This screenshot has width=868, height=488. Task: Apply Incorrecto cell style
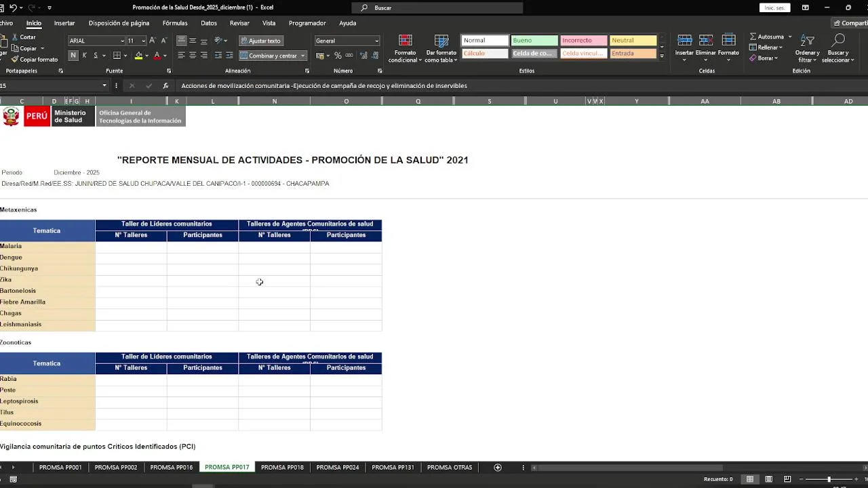pos(584,41)
